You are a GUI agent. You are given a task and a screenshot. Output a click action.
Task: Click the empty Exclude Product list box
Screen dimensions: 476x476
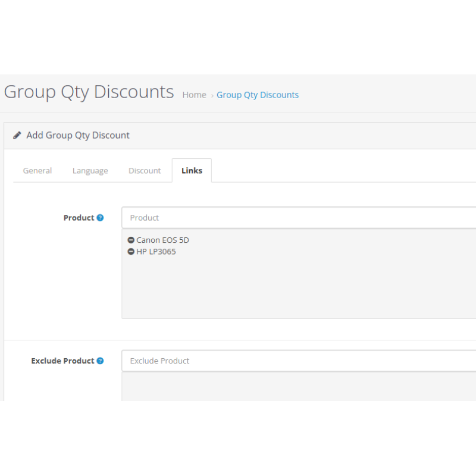click(x=299, y=386)
